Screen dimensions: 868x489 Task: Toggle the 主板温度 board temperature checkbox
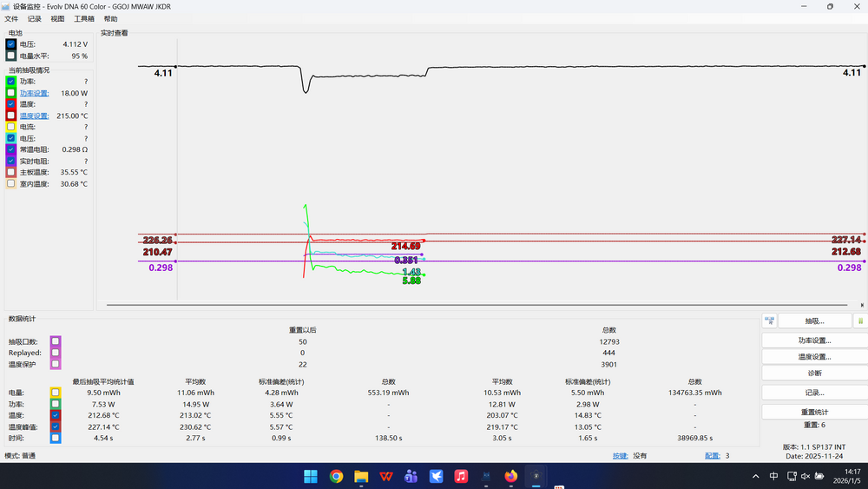(x=11, y=172)
